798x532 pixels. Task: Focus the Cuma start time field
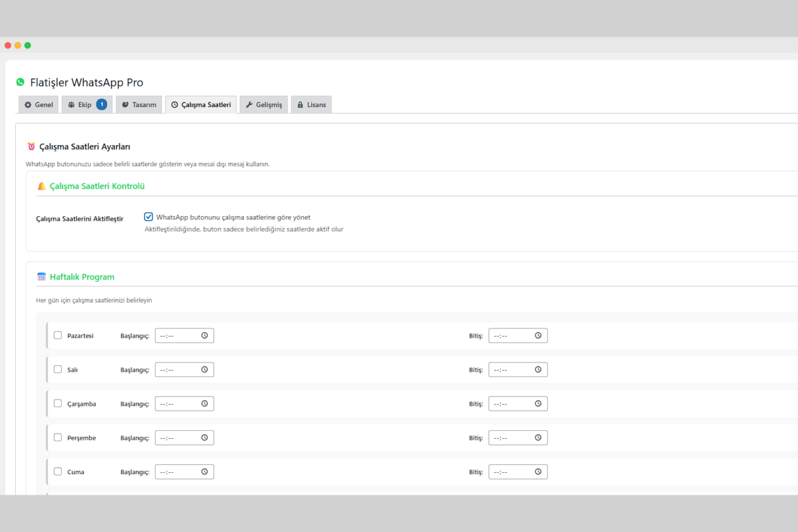[x=177, y=471]
